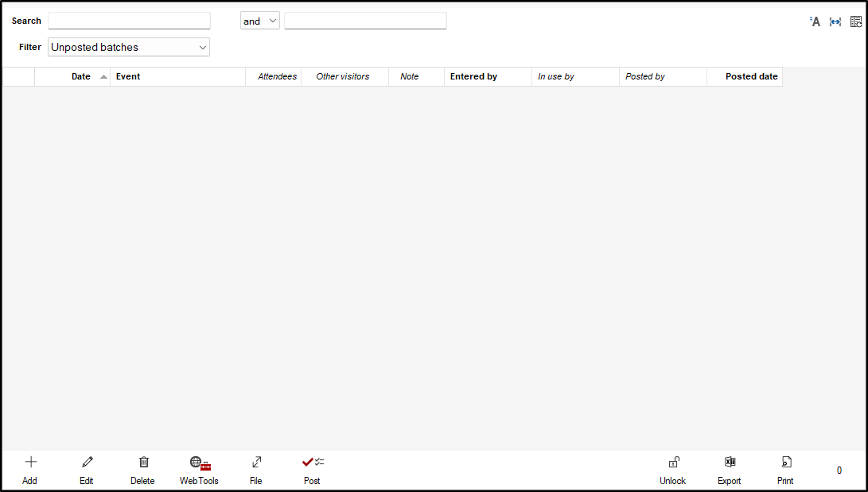The height and width of the screenshot is (492, 868).
Task: Print the batch list
Action: coord(786,463)
